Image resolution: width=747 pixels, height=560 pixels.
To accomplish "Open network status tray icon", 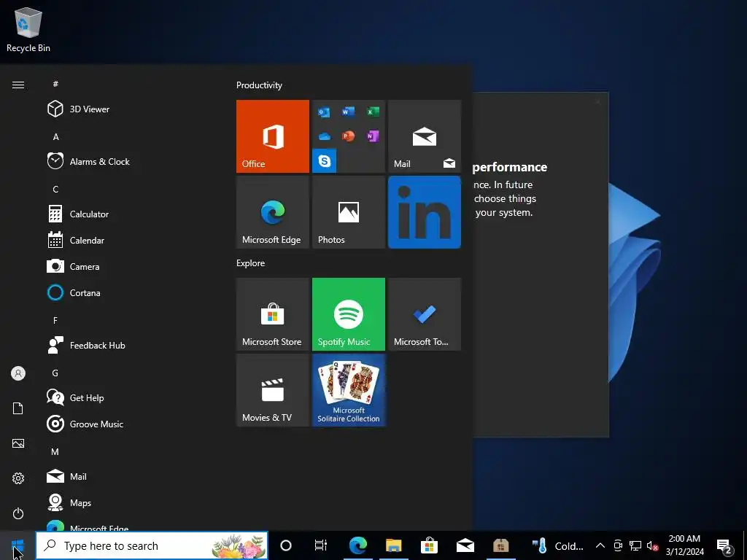I will point(635,545).
